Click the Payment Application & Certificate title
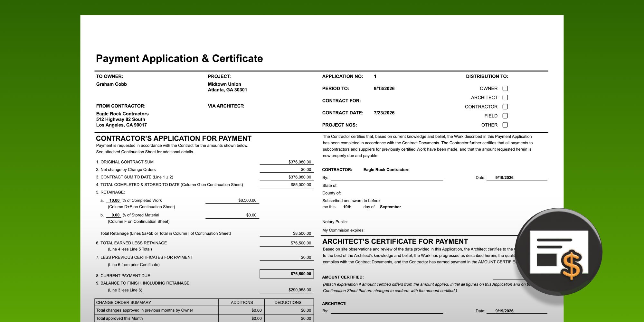The width and height of the screenshot is (644, 322). [x=179, y=59]
